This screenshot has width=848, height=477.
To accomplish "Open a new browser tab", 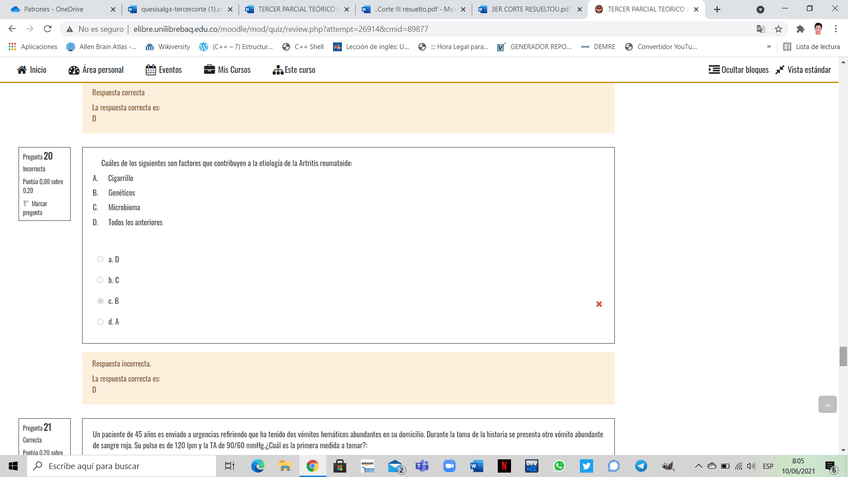I will 717,9.
